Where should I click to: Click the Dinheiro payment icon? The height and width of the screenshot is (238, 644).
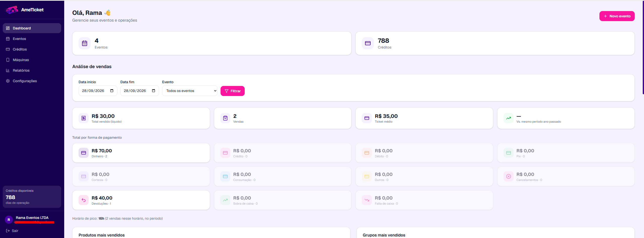click(x=84, y=153)
